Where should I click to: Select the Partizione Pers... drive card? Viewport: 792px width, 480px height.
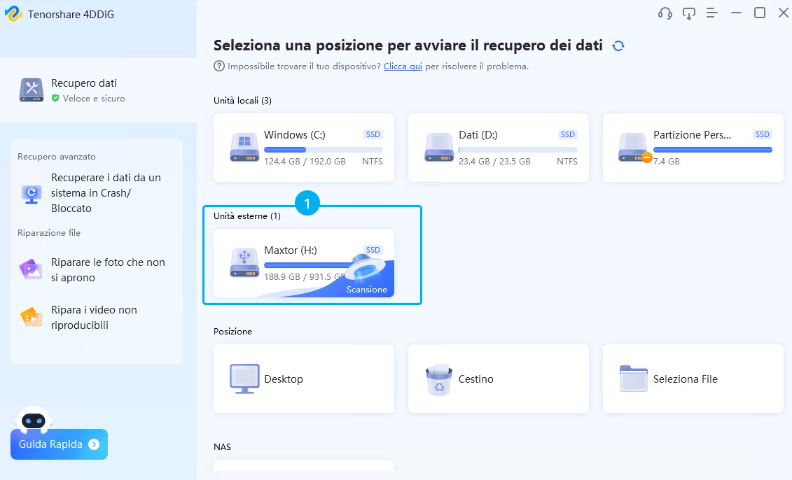coord(692,148)
